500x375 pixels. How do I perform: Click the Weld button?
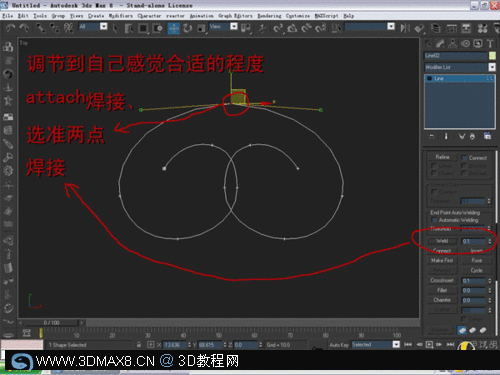[442, 241]
